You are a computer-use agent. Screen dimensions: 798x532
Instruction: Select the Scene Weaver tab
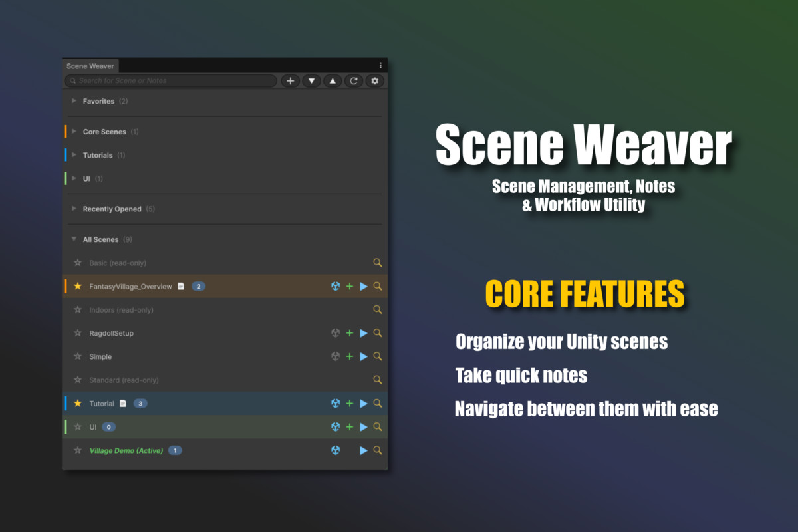[90, 66]
